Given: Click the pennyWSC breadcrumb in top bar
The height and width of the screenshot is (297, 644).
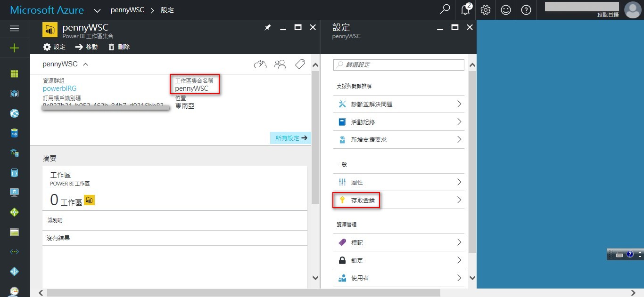Looking at the screenshot, I should tap(128, 10).
